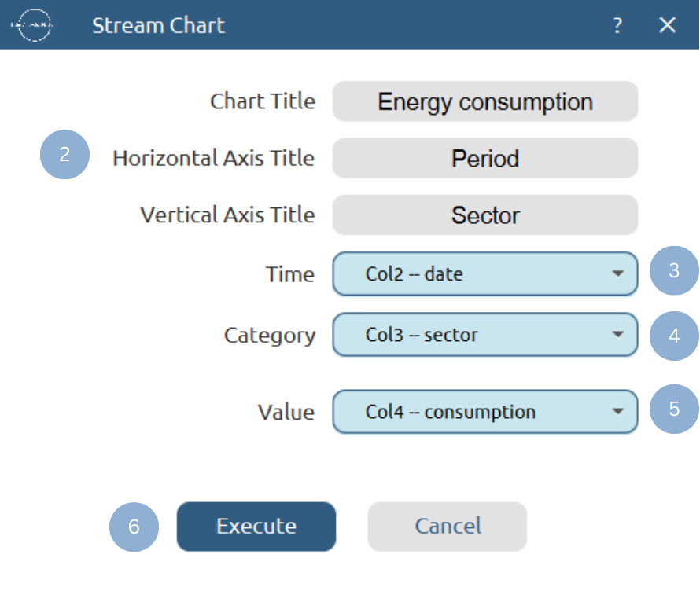Select the Time field label

[290, 274]
